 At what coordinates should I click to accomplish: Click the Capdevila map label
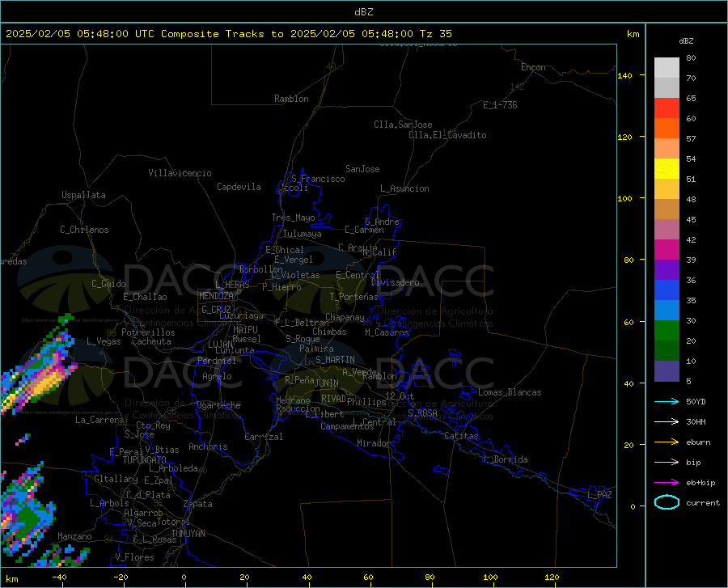[239, 187]
